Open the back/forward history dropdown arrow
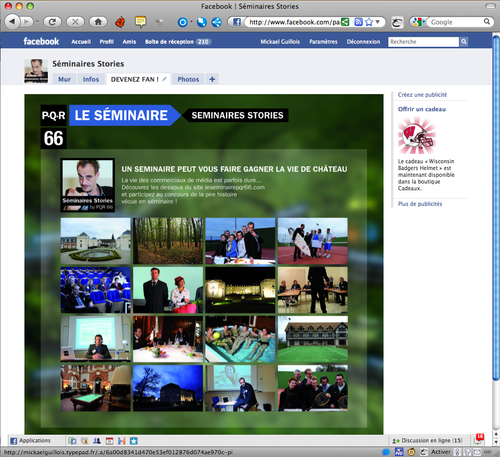This screenshot has width=500, height=457. pyautogui.click(x=37, y=22)
